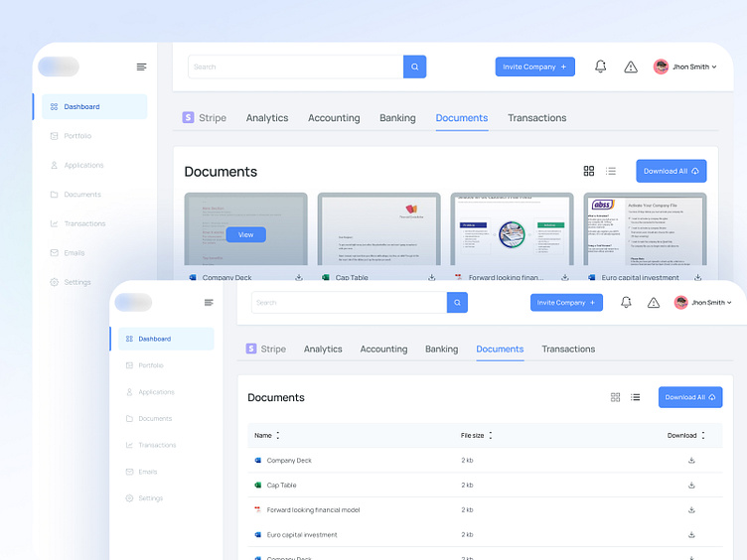Image resolution: width=747 pixels, height=560 pixels.
Task: Download Forward looking finan... card in back window
Action: (565, 277)
